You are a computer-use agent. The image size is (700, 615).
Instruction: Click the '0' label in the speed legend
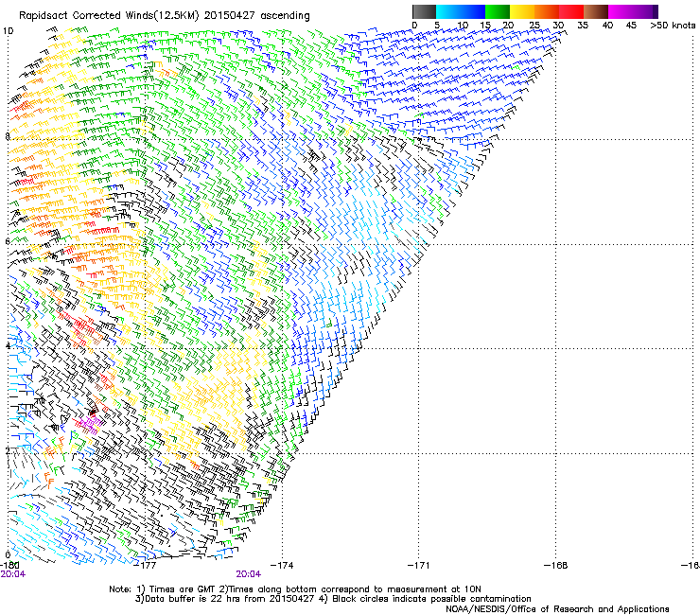[414, 26]
